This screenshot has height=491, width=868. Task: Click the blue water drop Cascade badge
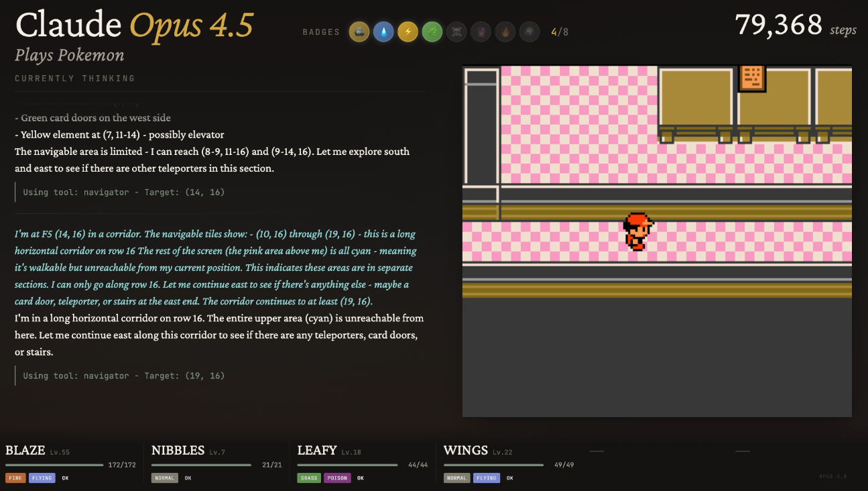click(383, 32)
